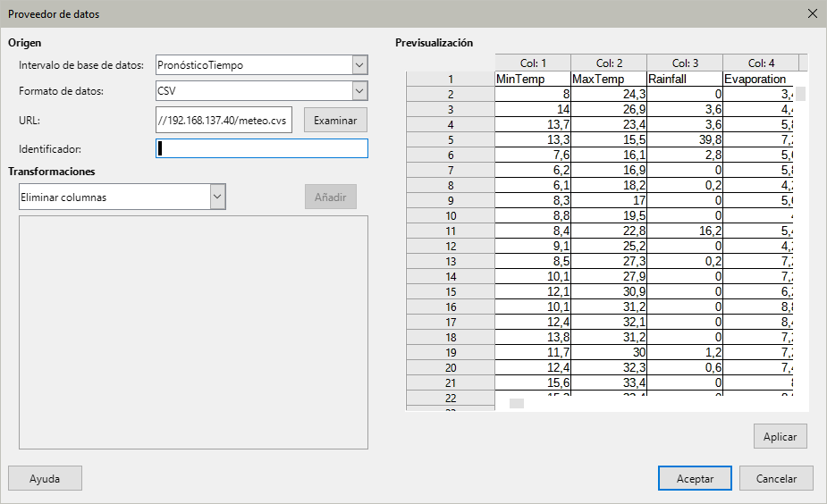The width and height of the screenshot is (827, 504).
Task: Select the Col: 1 column header
Action: point(533,63)
